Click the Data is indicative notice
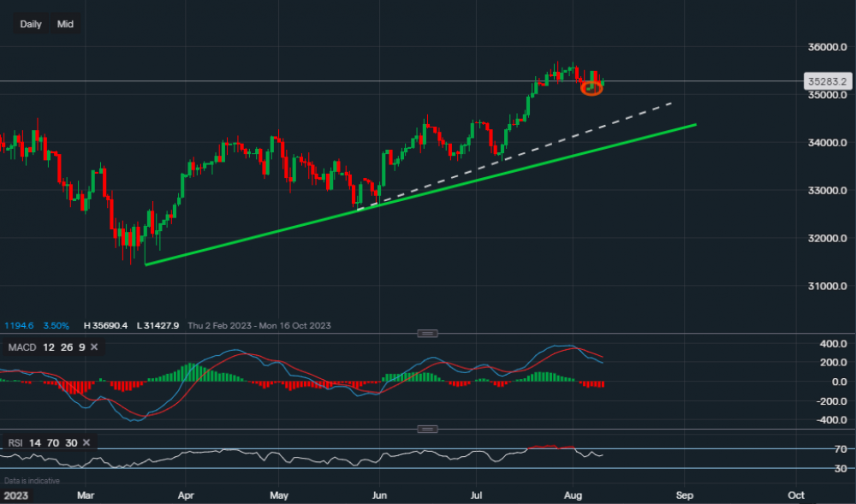The height and width of the screenshot is (504, 856). point(30,480)
